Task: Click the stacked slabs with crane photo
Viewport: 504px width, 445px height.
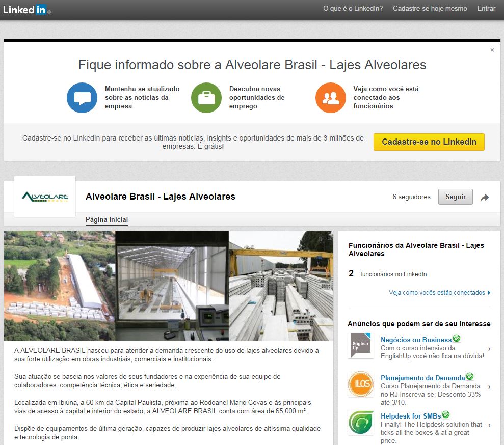Action: (x=281, y=286)
